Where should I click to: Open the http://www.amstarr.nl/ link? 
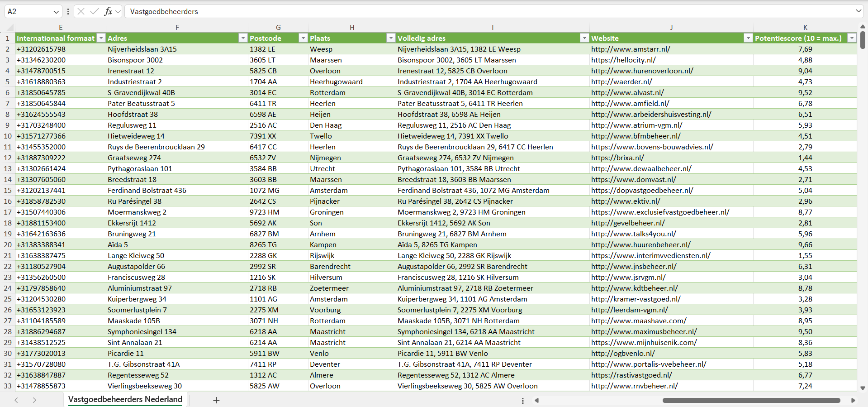pyautogui.click(x=631, y=49)
